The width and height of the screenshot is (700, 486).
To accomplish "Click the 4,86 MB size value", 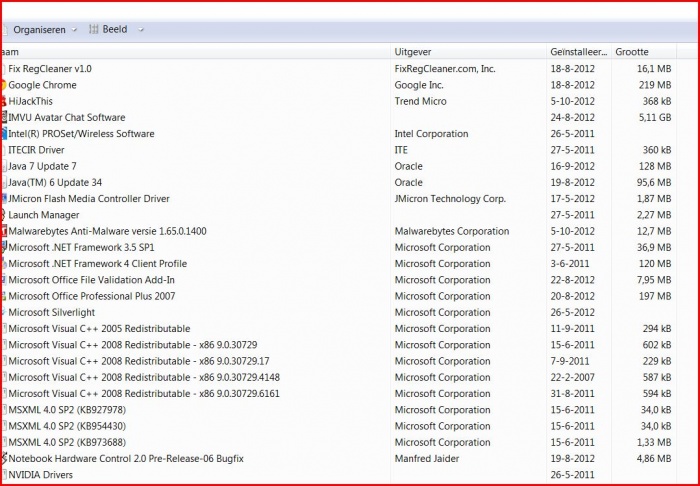I will pyautogui.click(x=654, y=458).
